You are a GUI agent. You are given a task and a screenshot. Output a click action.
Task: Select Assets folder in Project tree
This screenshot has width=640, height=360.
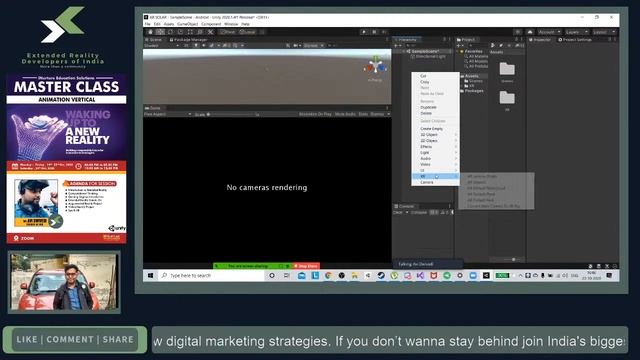[471, 76]
